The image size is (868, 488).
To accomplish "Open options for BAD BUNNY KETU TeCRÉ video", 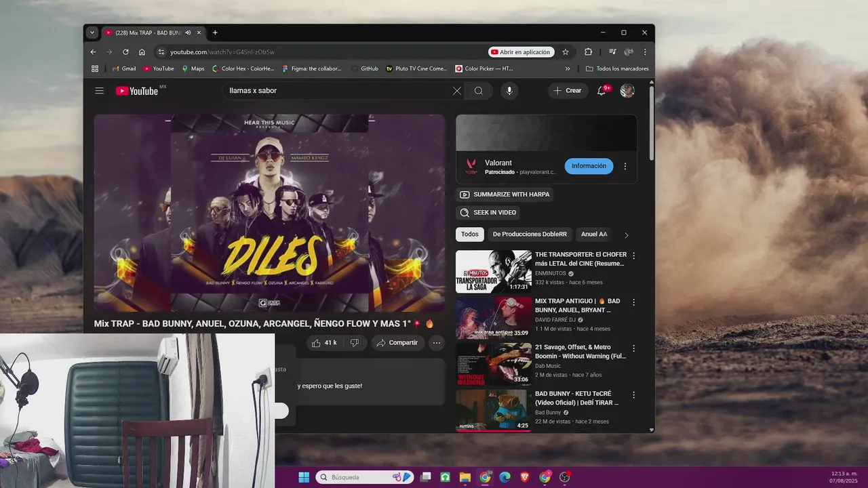I will click(x=634, y=394).
